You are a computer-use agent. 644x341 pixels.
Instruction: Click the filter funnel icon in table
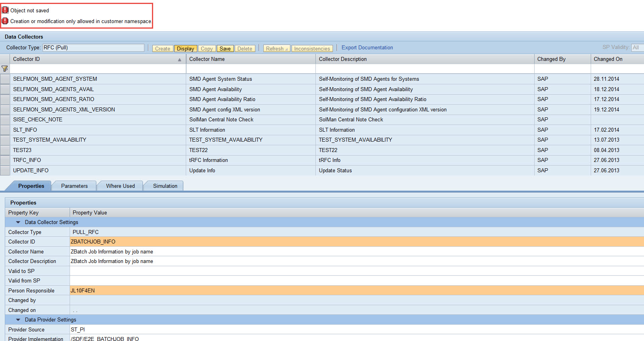click(5, 69)
